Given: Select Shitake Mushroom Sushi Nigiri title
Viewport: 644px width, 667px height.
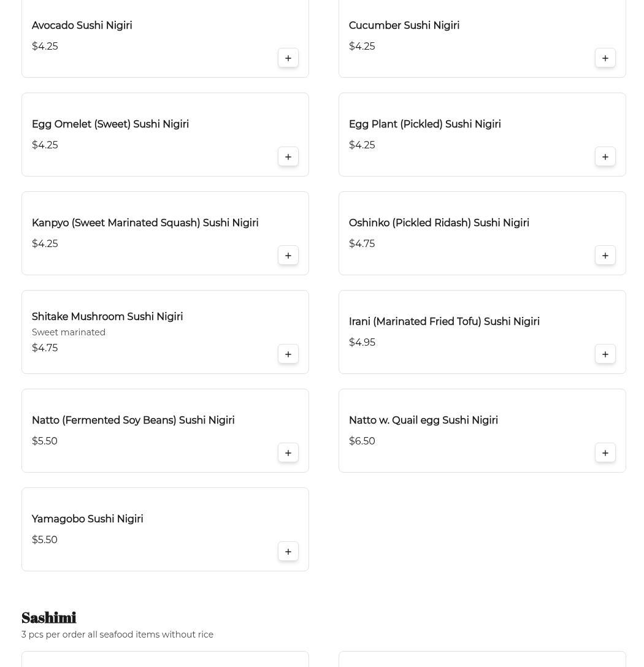Looking at the screenshot, I should coord(107,317).
